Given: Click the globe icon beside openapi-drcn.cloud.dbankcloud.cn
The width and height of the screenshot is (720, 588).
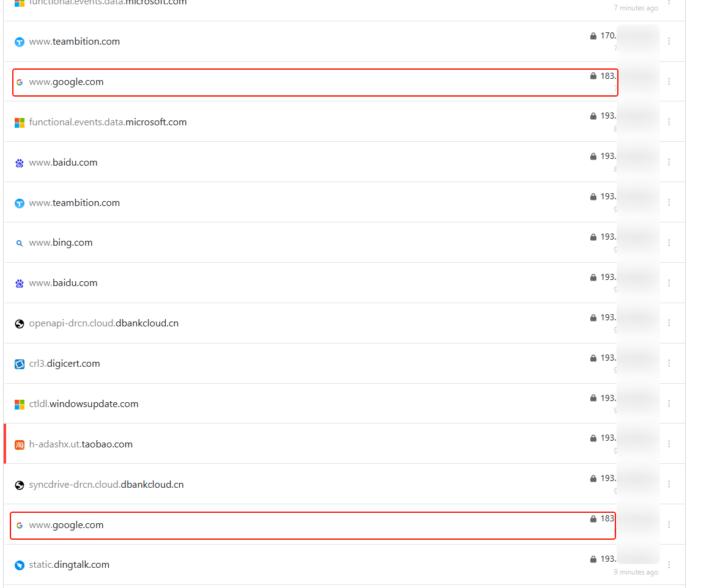Looking at the screenshot, I should (20, 323).
